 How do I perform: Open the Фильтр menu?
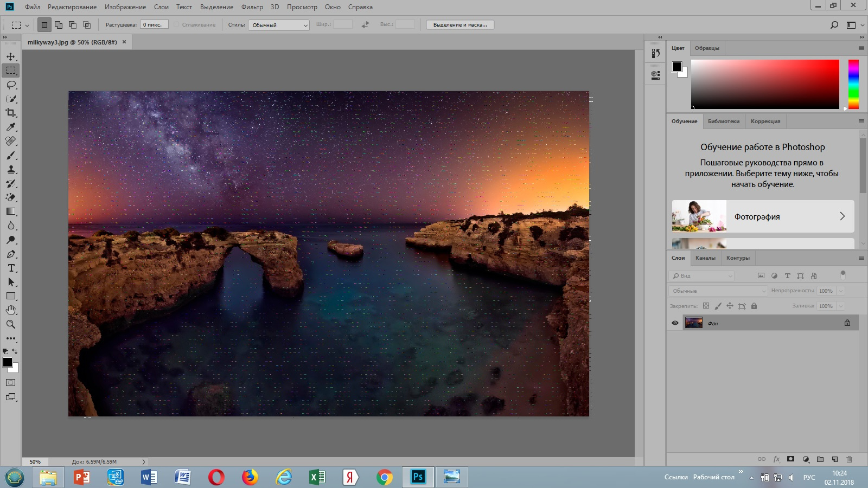pyautogui.click(x=252, y=7)
